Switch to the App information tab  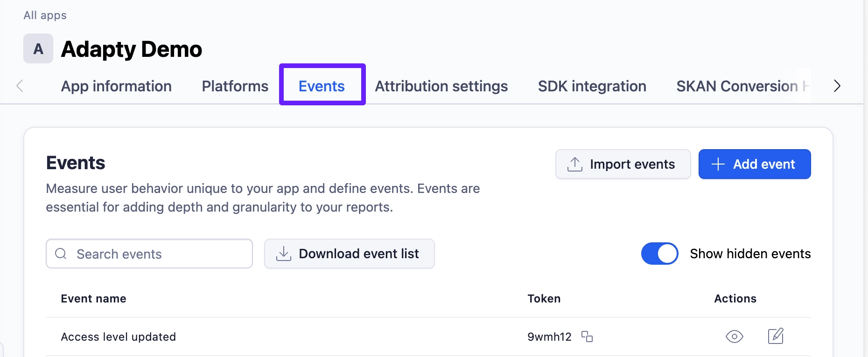(116, 86)
